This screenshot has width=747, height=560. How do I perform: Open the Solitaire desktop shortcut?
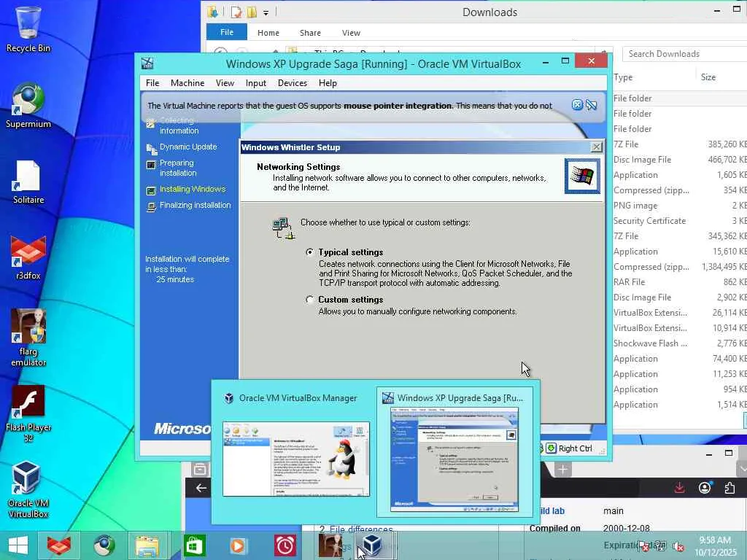pyautogui.click(x=28, y=182)
